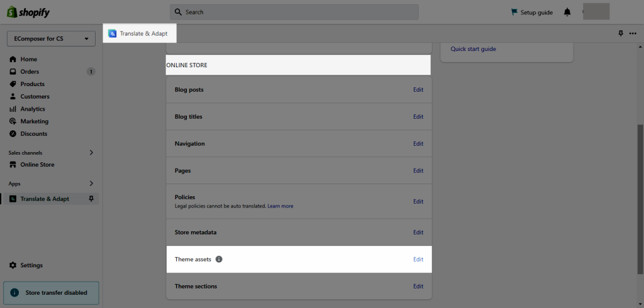Click the Store transfer disabled banner

pyautogui.click(x=52, y=293)
